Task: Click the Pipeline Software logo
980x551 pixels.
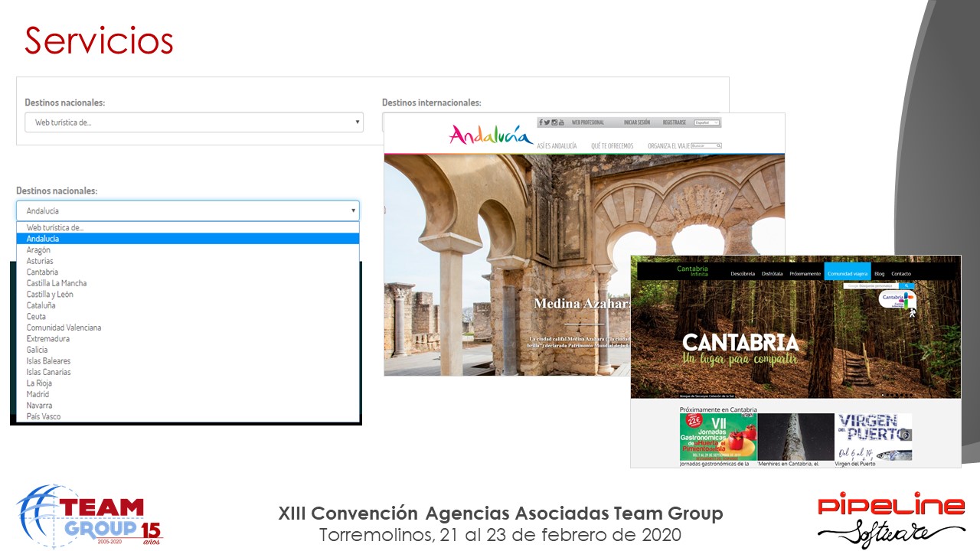Action: tap(891, 516)
